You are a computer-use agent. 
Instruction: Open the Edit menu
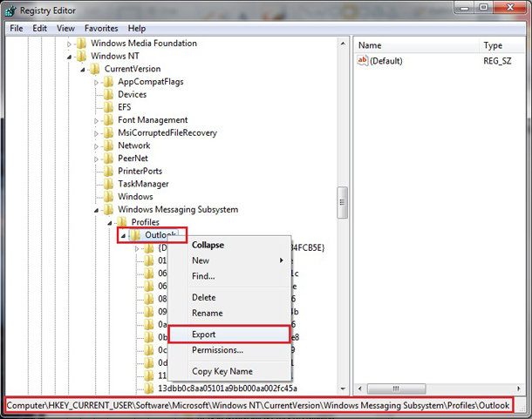(40, 28)
